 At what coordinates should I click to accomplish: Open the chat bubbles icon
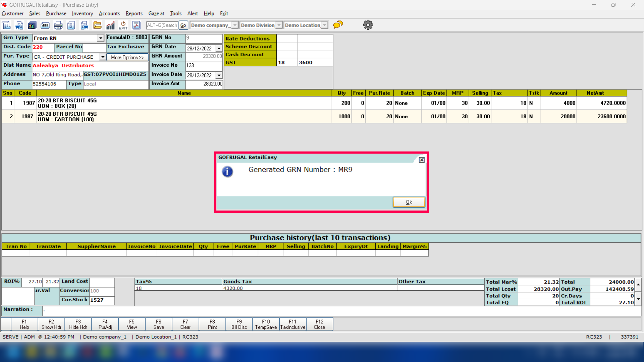[x=338, y=25]
